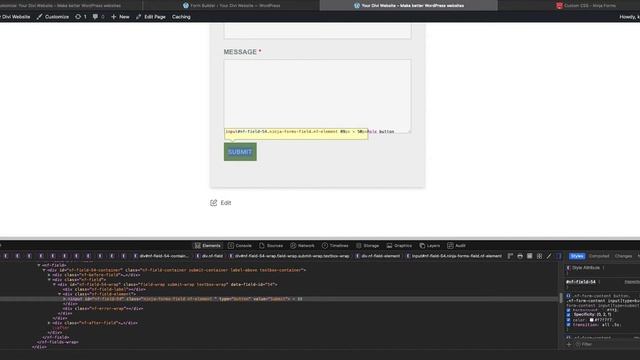Collapse the nf-field-element div node
Viewport: 640px width, 360px height.
[x=60, y=294]
